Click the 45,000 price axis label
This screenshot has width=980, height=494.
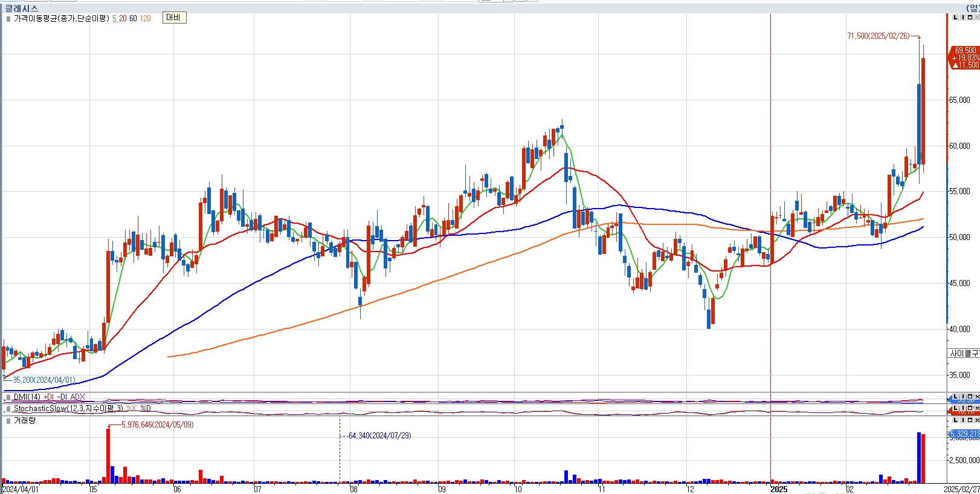959,284
